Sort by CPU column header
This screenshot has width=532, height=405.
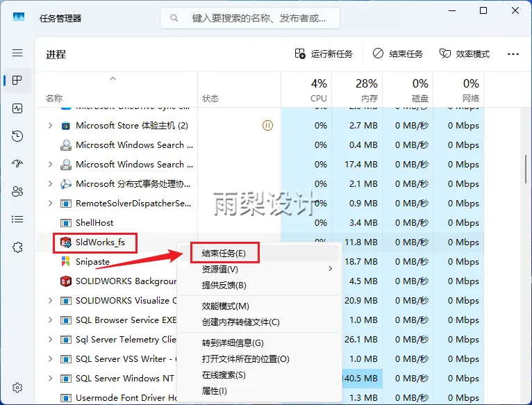(306, 90)
